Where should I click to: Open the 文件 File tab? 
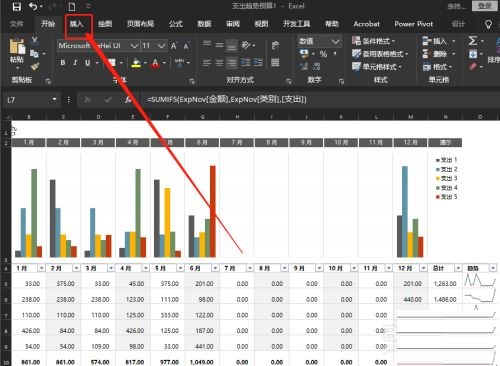tap(16, 24)
